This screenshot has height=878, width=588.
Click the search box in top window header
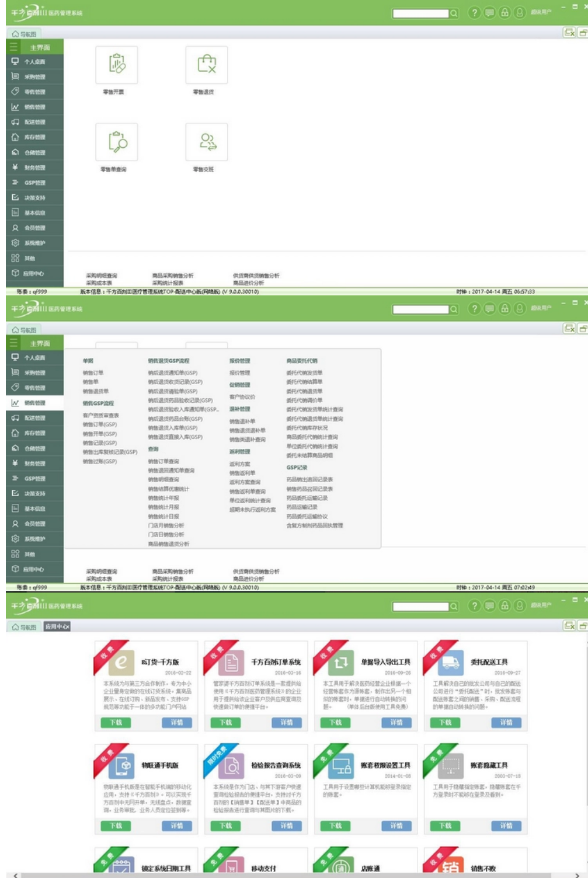tap(420, 13)
